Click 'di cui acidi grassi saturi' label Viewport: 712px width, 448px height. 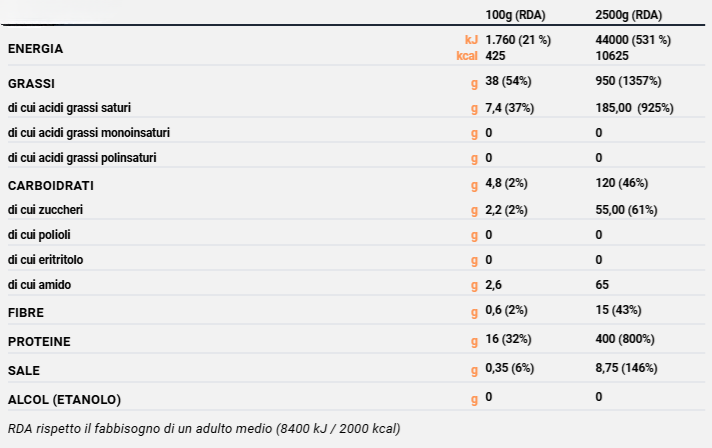[x=69, y=107]
